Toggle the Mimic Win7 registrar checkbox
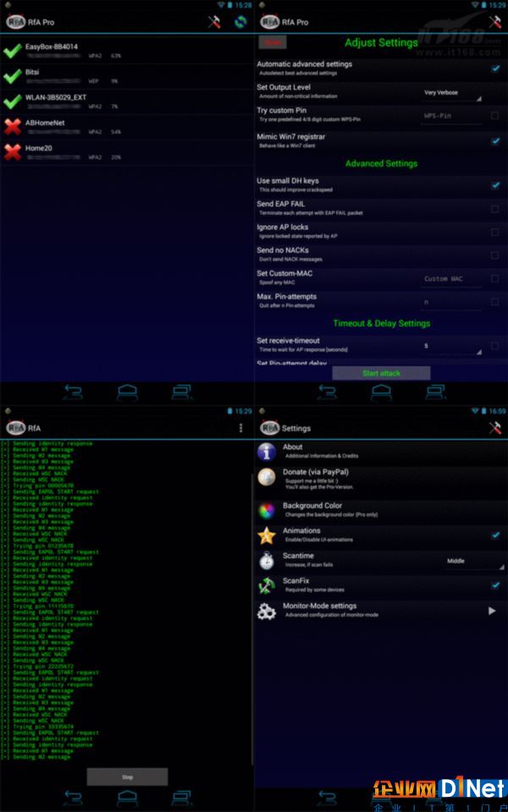508x812 pixels. click(495, 141)
